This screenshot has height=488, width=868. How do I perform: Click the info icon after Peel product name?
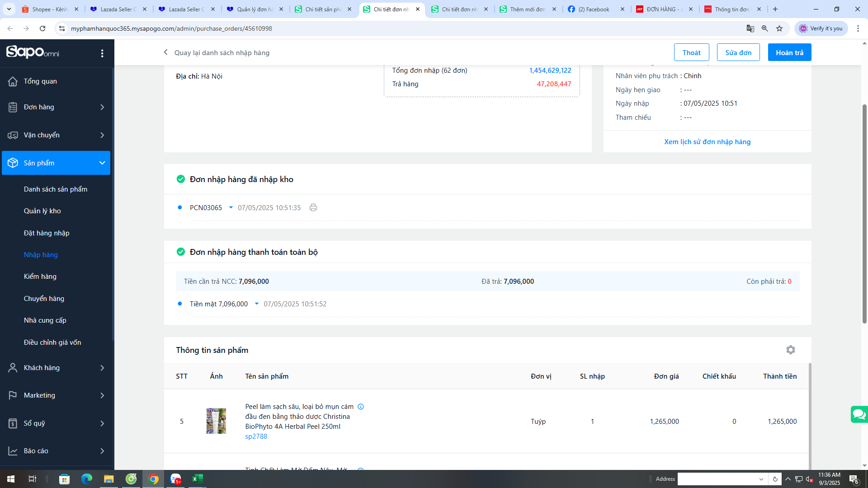[361, 407]
